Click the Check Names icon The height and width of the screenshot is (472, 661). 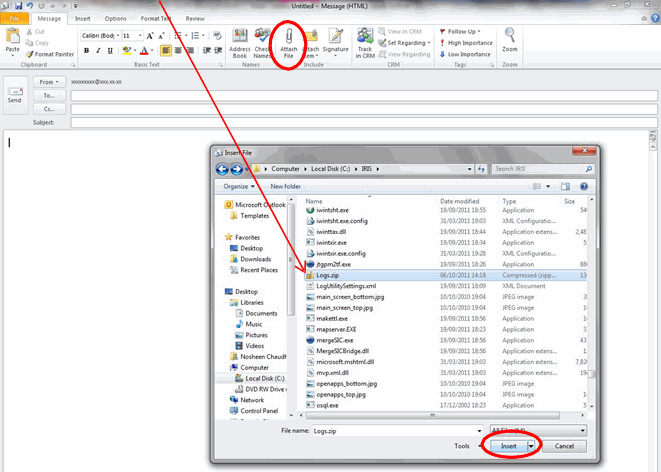point(262,36)
